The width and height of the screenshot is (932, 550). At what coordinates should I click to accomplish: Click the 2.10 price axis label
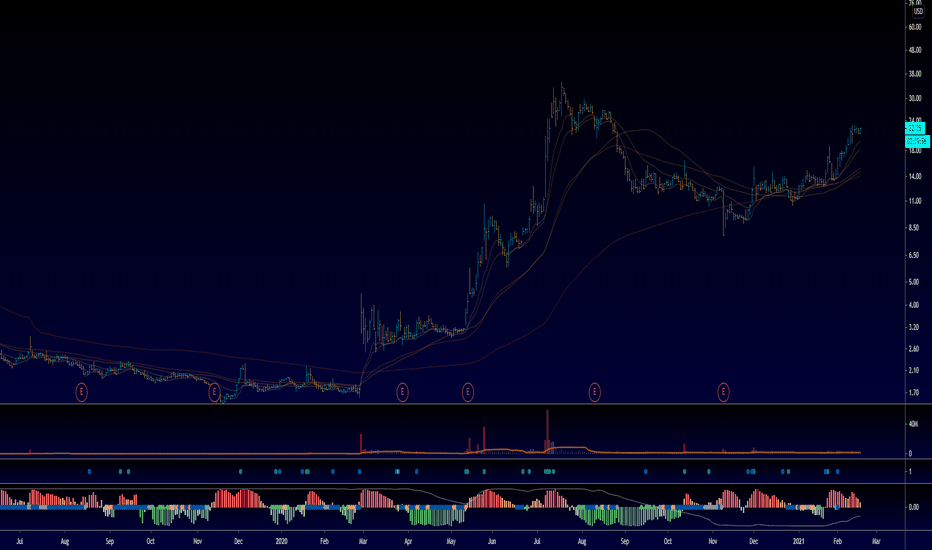coord(914,370)
